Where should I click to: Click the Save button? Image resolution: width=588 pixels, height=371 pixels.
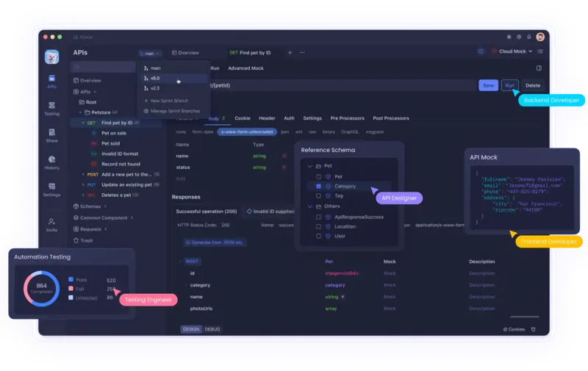[x=488, y=85]
